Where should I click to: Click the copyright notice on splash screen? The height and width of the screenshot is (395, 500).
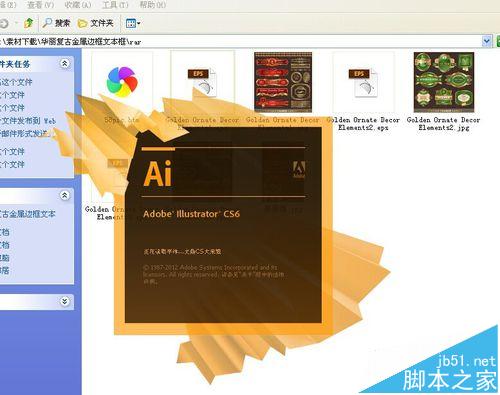213,274
